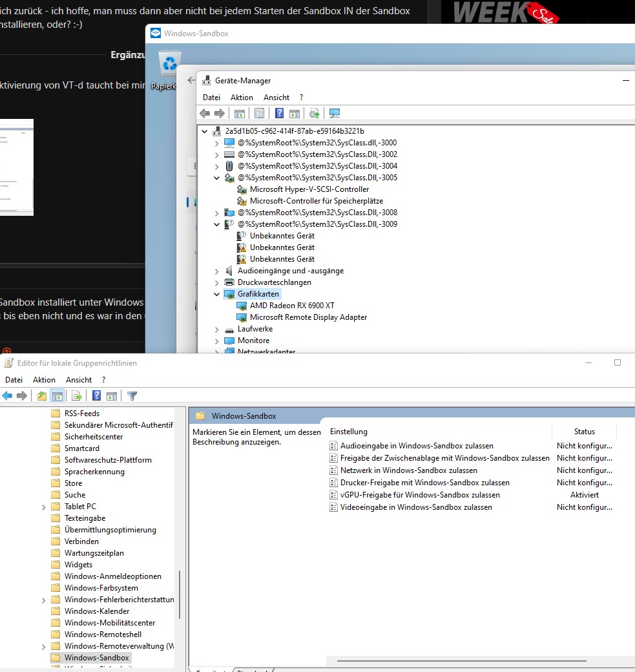Click the Filter funnel icon
Image resolution: width=635 pixels, height=672 pixels.
132,396
